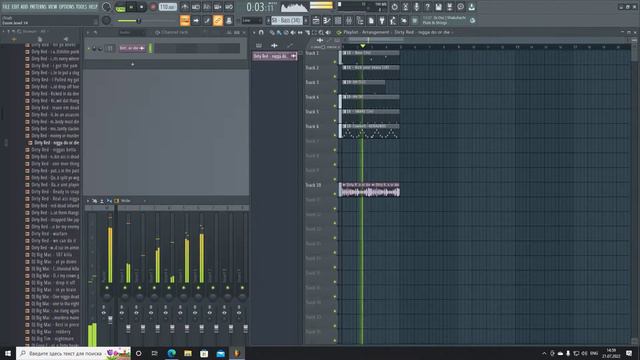
Task: Select the Playback speaker tool in playlist toolbar
Action: [x=328, y=33]
